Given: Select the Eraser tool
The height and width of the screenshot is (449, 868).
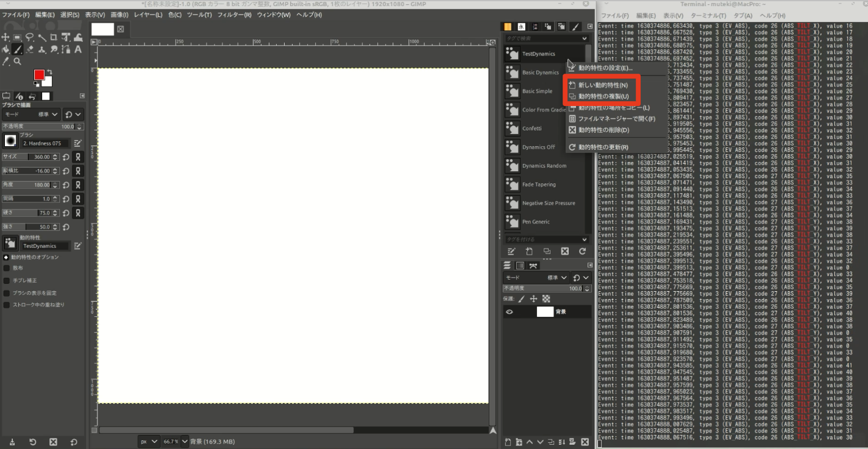Looking at the screenshot, I should (x=29, y=49).
